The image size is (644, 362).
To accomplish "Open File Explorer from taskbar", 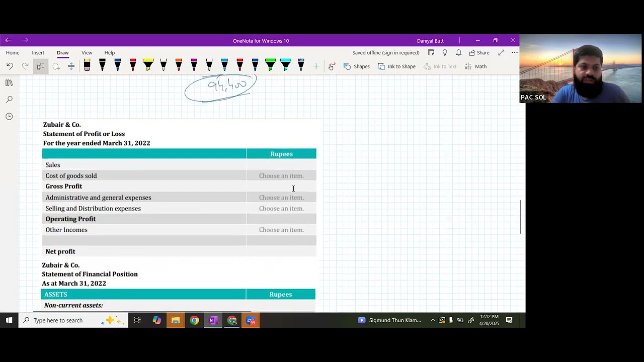I will (x=176, y=320).
